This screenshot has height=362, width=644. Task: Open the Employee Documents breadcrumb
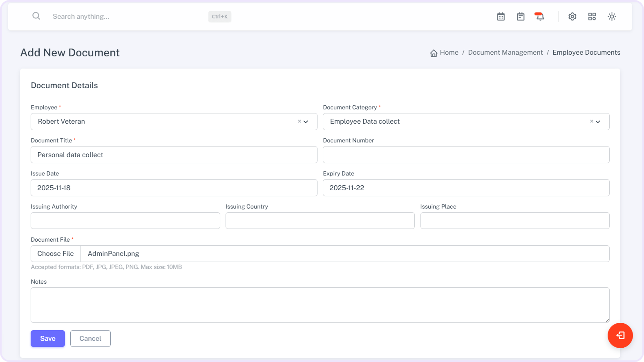[586, 53]
